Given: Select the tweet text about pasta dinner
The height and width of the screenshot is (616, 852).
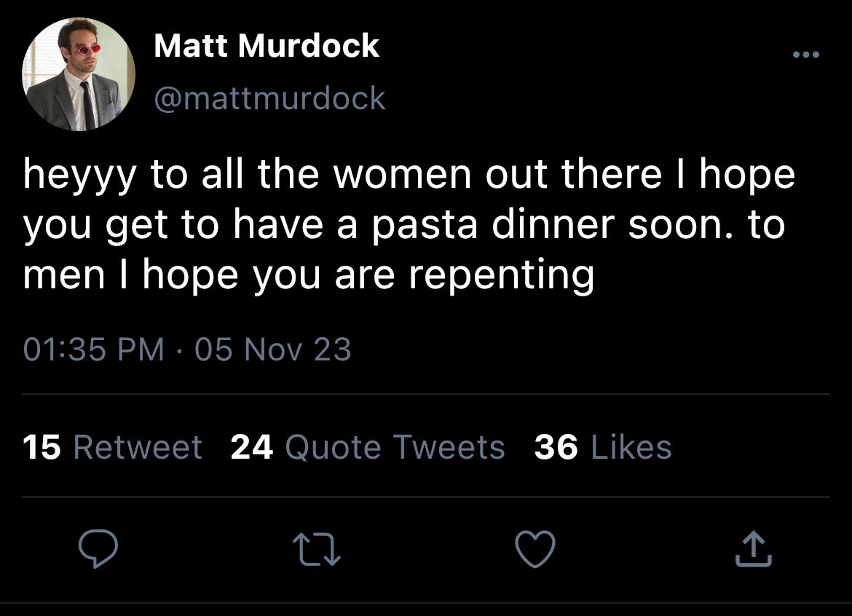Looking at the screenshot, I should coord(409,224).
